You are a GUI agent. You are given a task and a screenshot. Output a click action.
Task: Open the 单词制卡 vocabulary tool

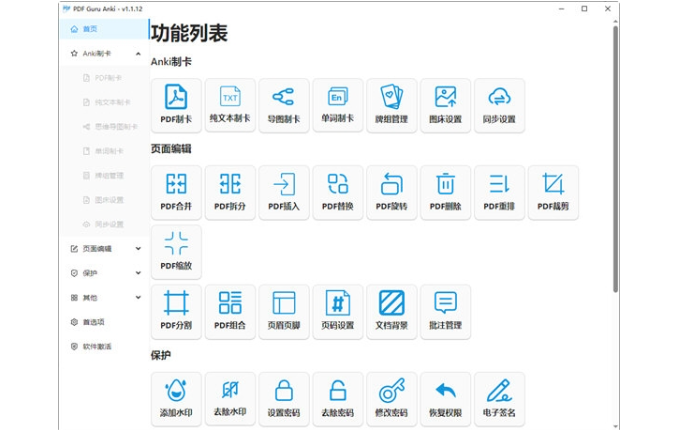[338, 105]
